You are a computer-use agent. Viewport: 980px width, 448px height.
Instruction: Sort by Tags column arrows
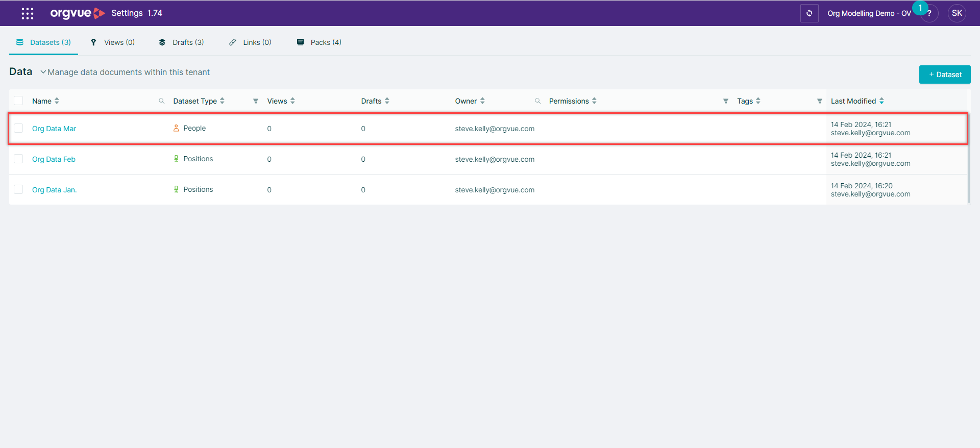click(x=758, y=101)
